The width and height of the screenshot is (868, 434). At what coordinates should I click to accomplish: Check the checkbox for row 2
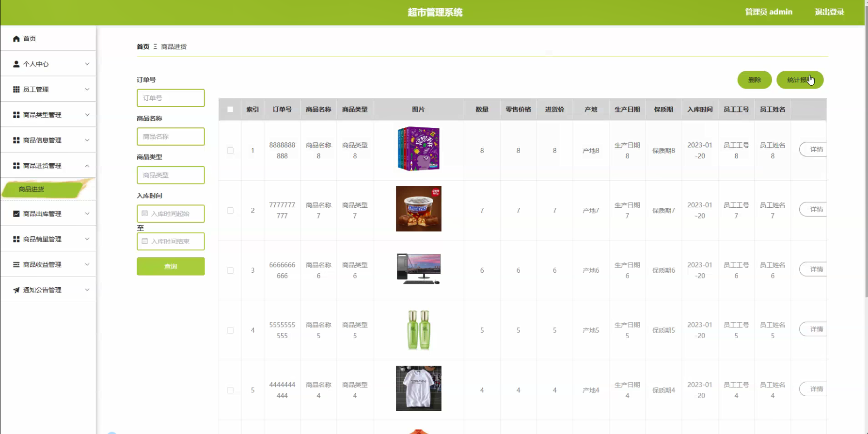(230, 211)
